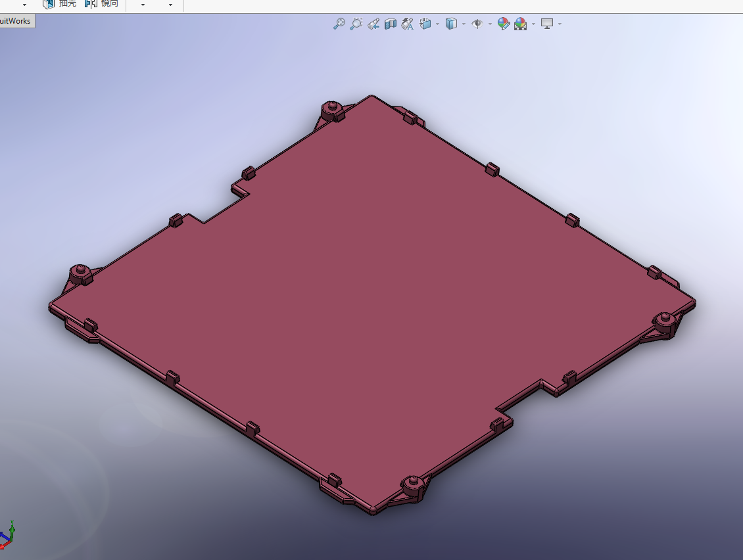Click the Edit Appearance icon
The height and width of the screenshot is (560, 743).
503,24
